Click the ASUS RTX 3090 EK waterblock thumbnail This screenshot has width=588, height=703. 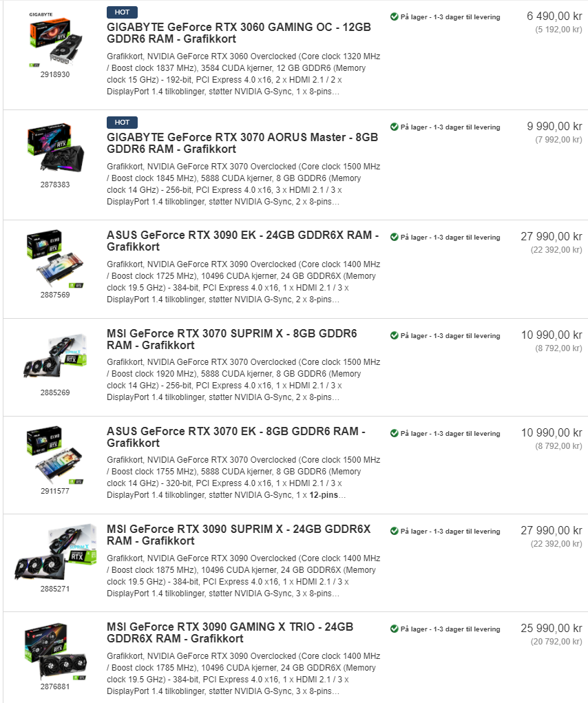click(x=55, y=259)
